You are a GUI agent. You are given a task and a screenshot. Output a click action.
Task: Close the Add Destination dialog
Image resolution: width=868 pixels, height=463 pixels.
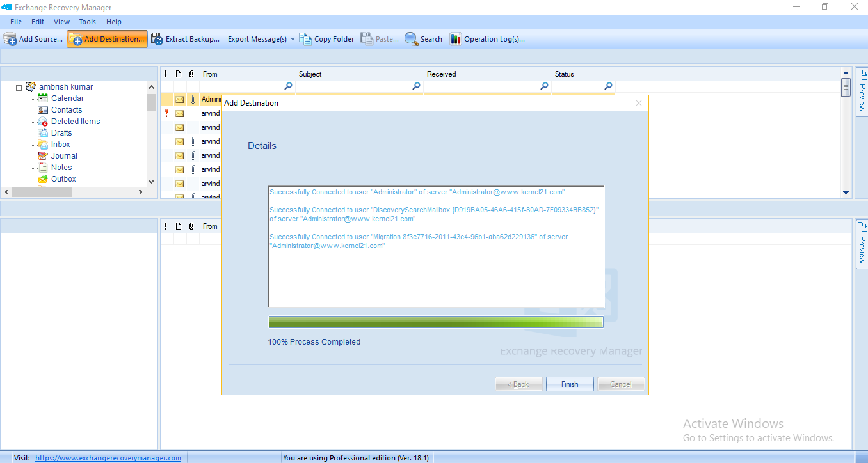(x=638, y=103)
